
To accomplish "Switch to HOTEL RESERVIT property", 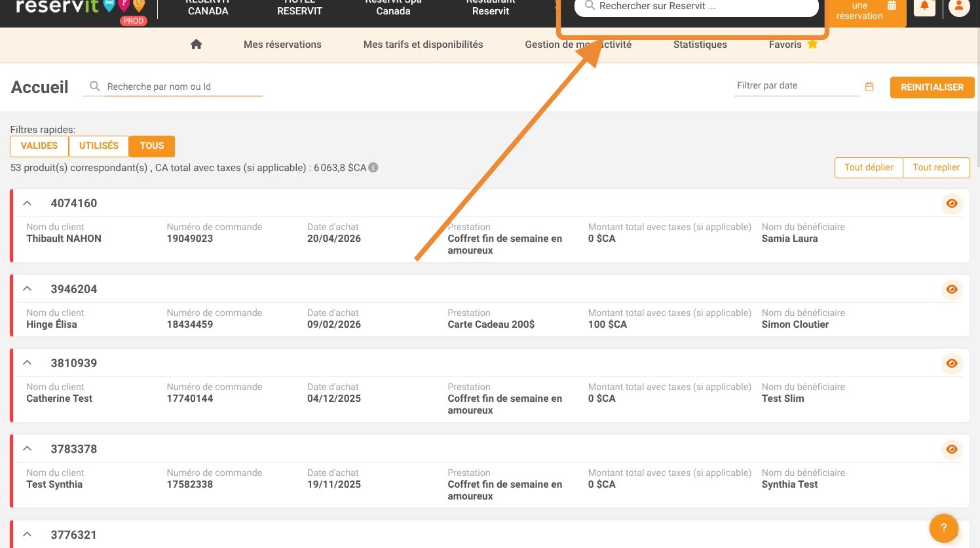I will click(x=299, y=7).
